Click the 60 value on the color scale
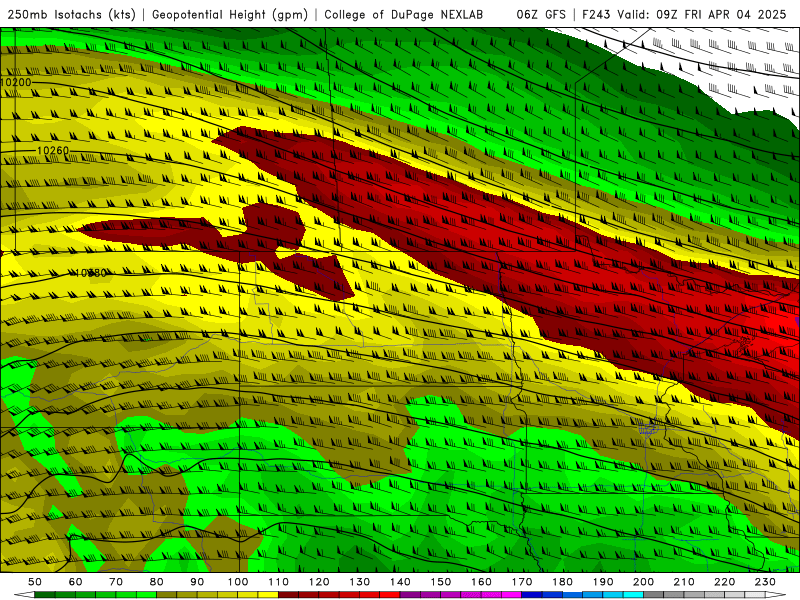Image resolution: width=800 pixels, height=600 pixels. [75, 582]
